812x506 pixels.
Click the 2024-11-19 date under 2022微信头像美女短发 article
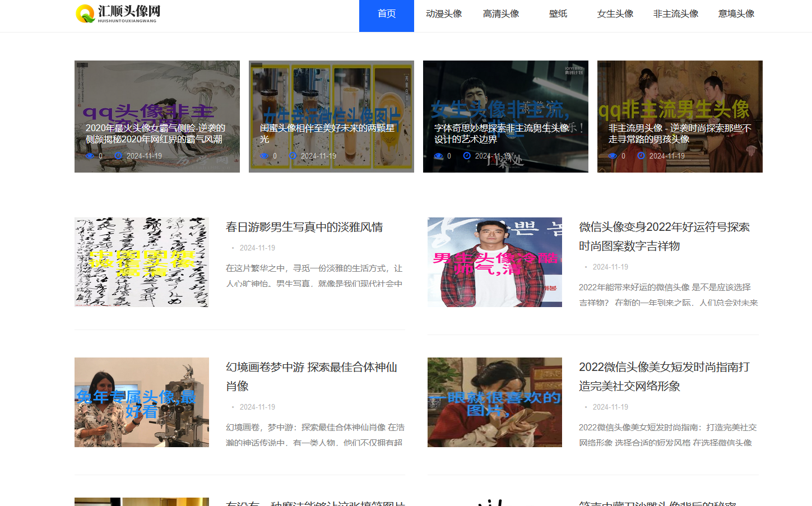coord(610,407)
